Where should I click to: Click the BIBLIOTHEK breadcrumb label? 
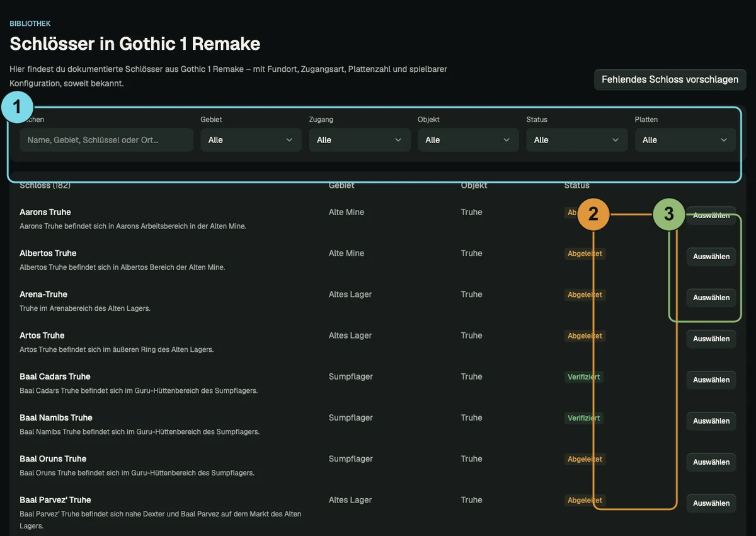coord(30,23)
